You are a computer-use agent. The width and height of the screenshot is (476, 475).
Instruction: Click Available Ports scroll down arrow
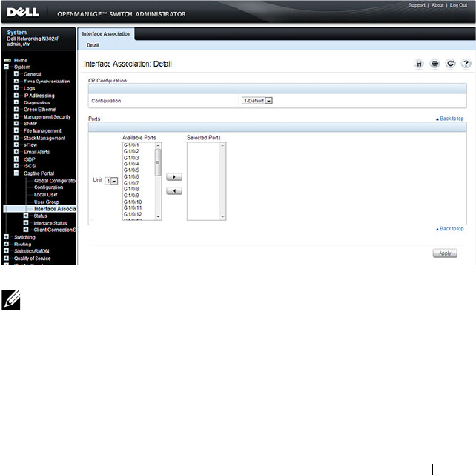(158, 216)
